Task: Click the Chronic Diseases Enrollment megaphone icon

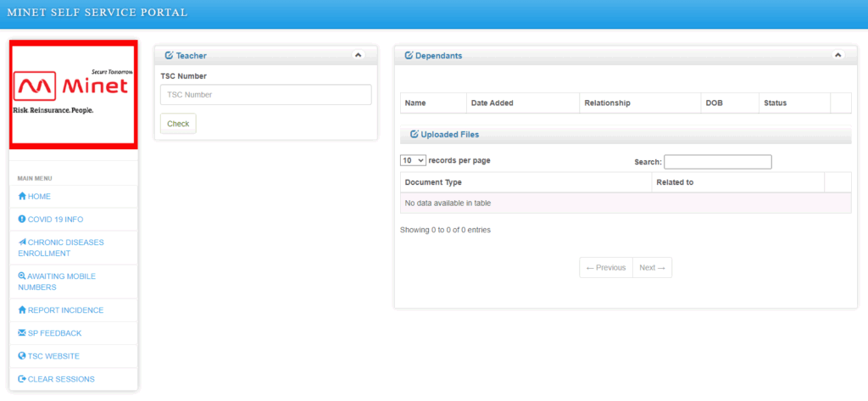Action: click(x=22, y=242)
